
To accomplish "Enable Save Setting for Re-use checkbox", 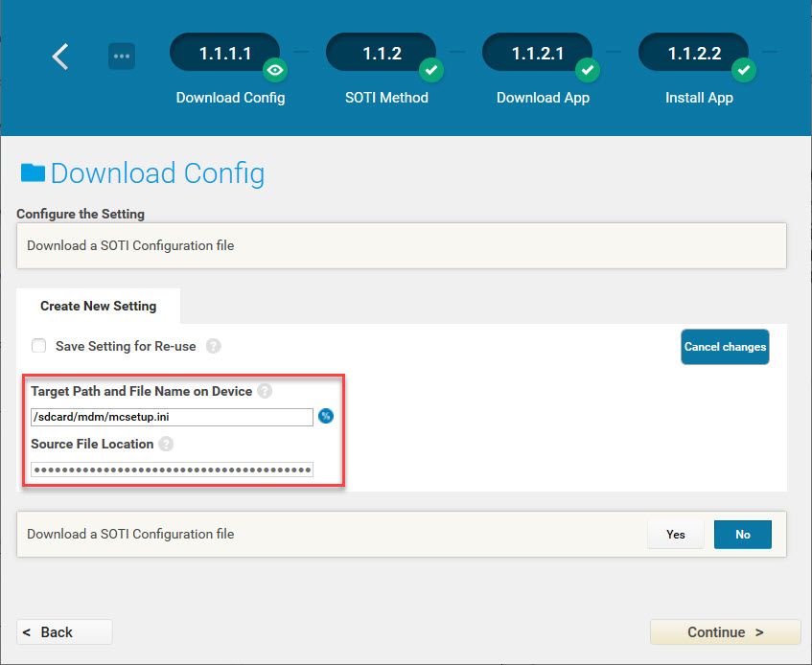I will (x=39, y=346).
